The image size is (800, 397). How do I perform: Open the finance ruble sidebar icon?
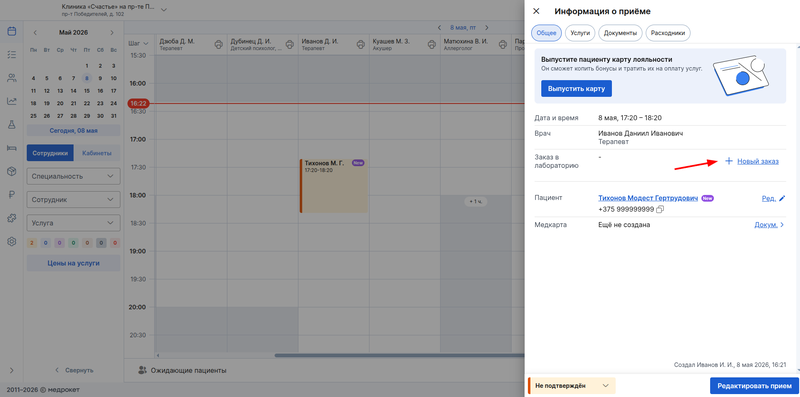point(11,194)
